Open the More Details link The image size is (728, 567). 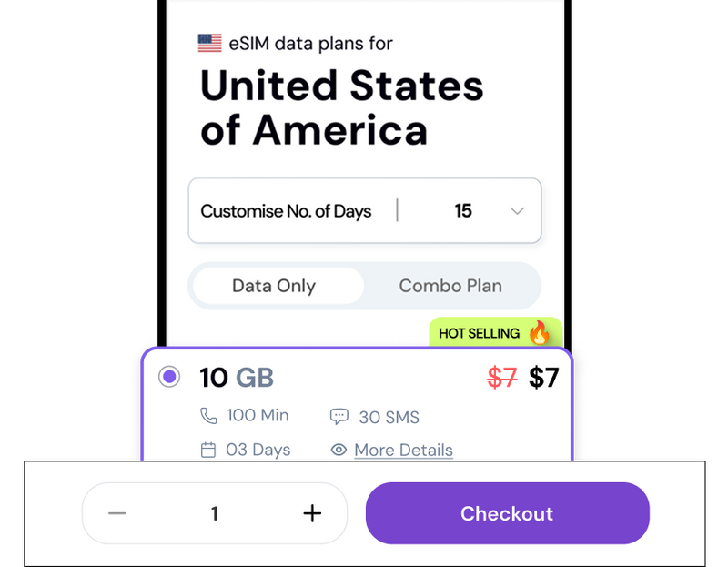pos(403,450)
